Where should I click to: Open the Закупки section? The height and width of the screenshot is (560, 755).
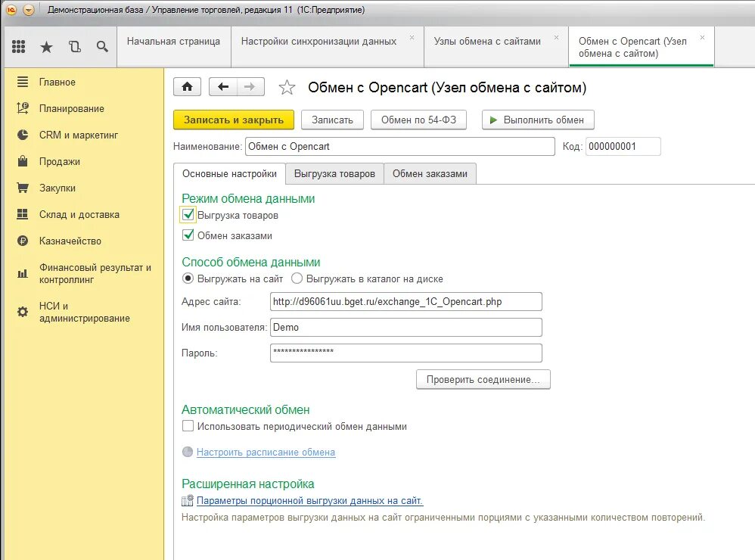[x=57, y=188]
